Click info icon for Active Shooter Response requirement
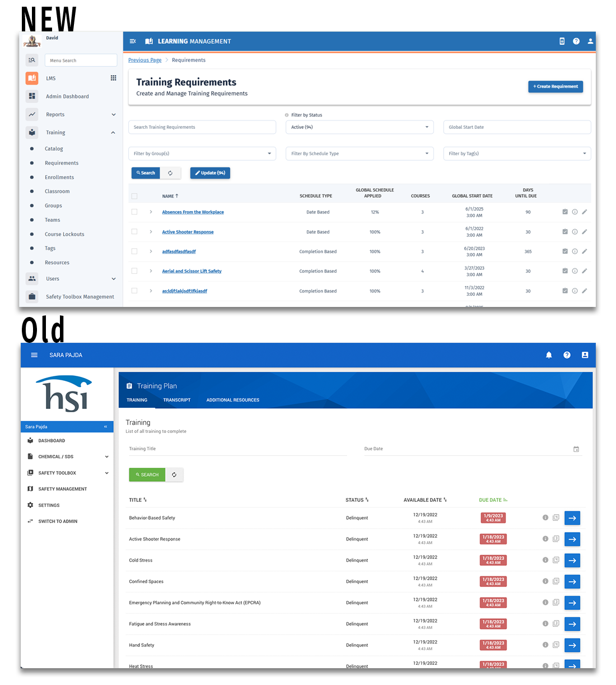 tap(575, 232)
